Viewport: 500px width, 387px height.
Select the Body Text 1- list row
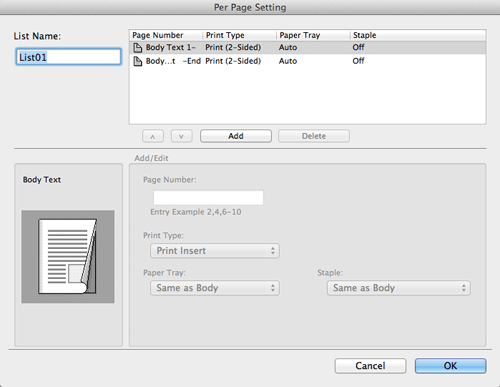point(308,48)
